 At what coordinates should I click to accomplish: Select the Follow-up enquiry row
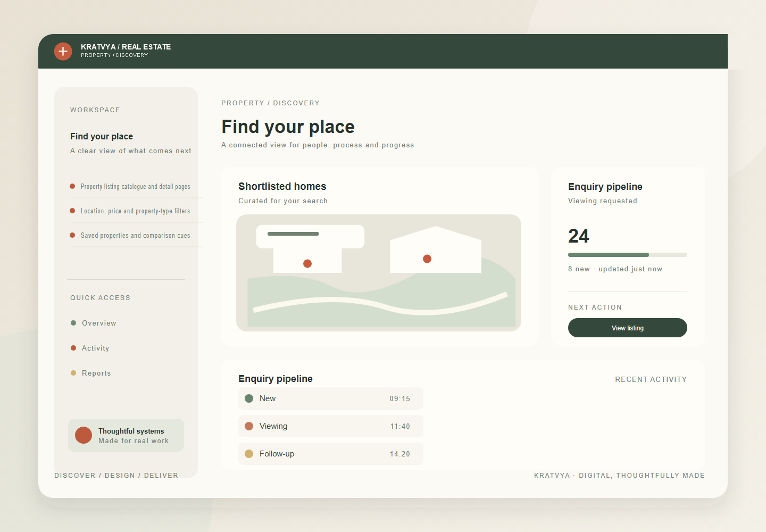331,454
